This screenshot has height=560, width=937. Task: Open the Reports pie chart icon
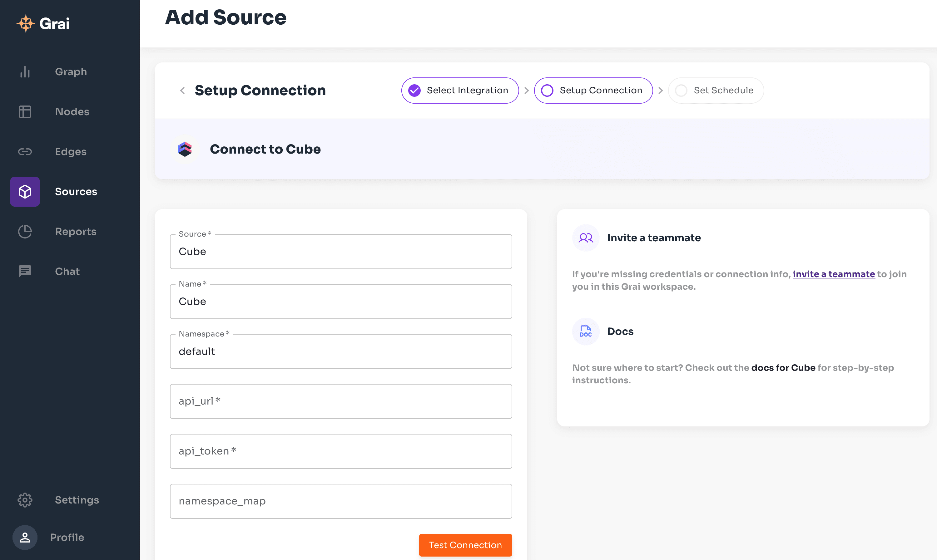pyautogui.click(x=25, y=231)
